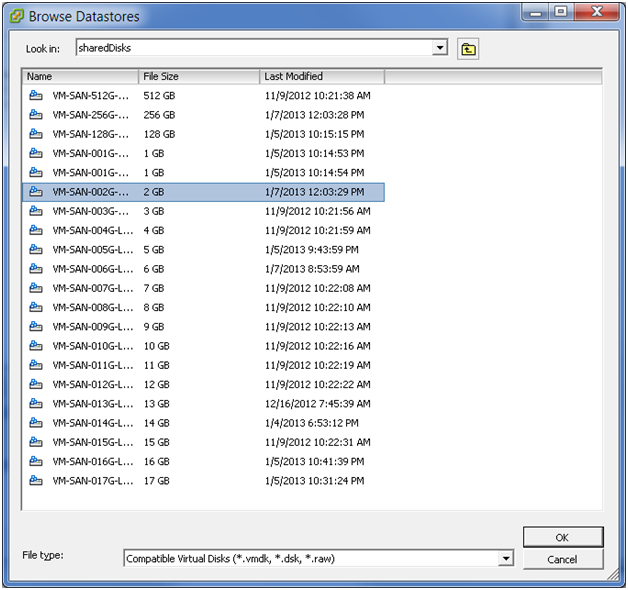Select the highlighted VM-SAN-002G disk name
This screenshot has height=590, width=628.
[91, 192]
